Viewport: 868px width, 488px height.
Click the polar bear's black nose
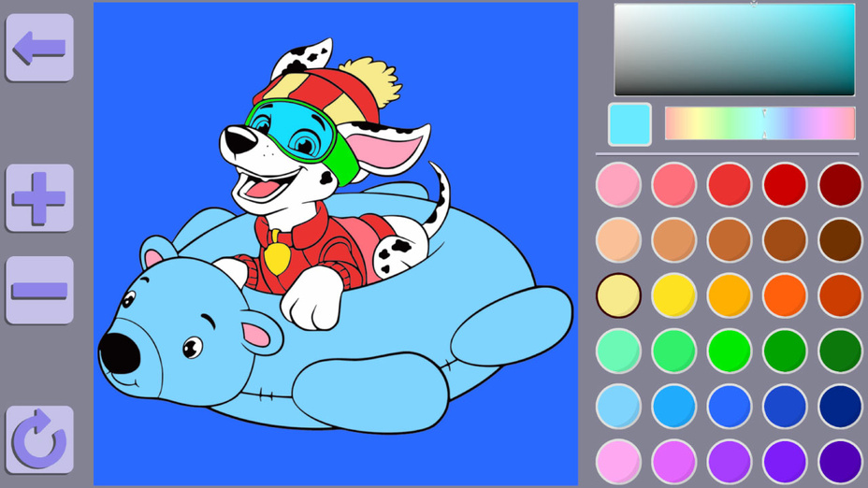click(x=119, y=352)
